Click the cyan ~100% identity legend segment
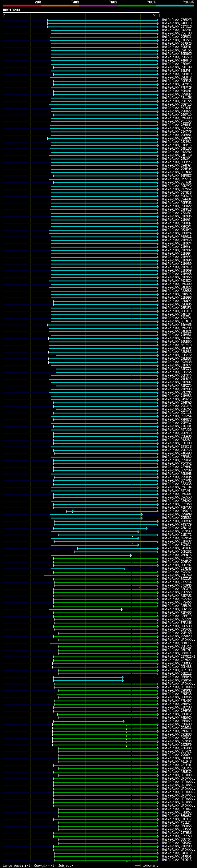 175,6
